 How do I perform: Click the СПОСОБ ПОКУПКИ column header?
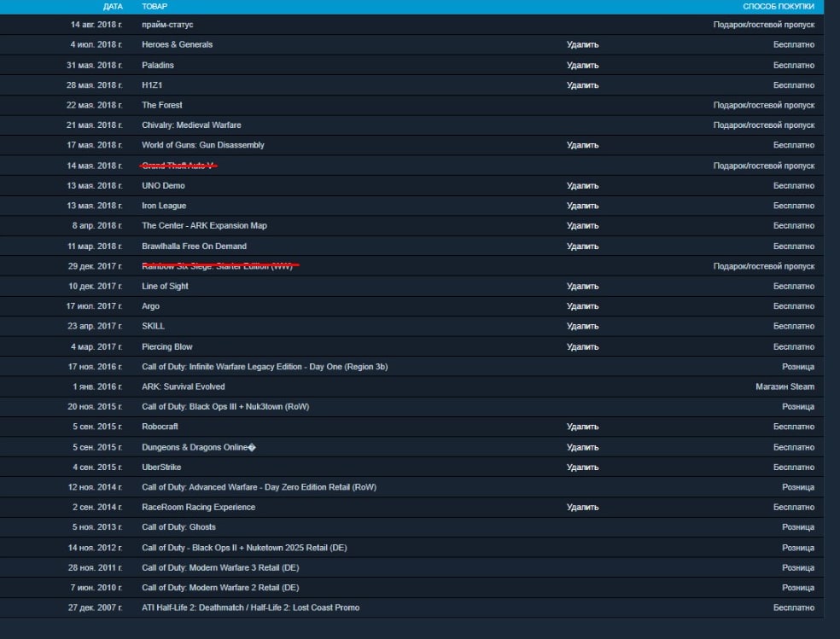pos(779,7)
